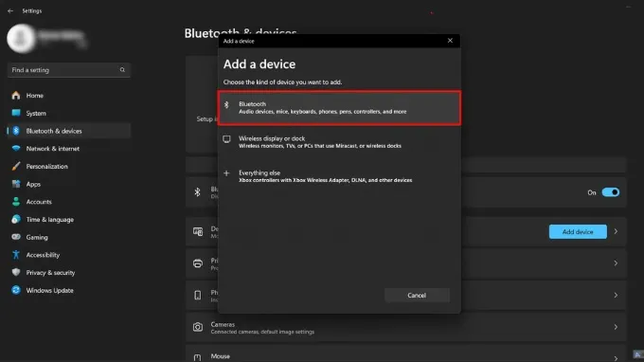Open Home in the sidebar
644x362 pixels.
pos(69,96)
